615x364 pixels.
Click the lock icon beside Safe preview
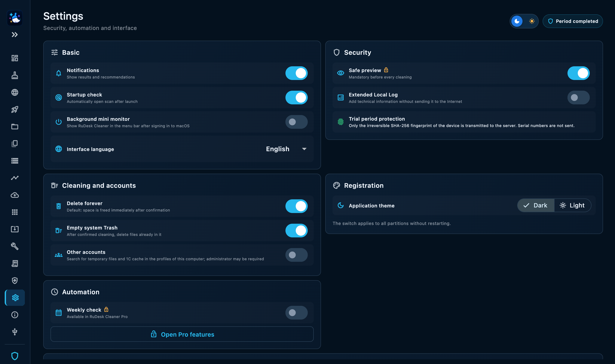tap(386, 70)
